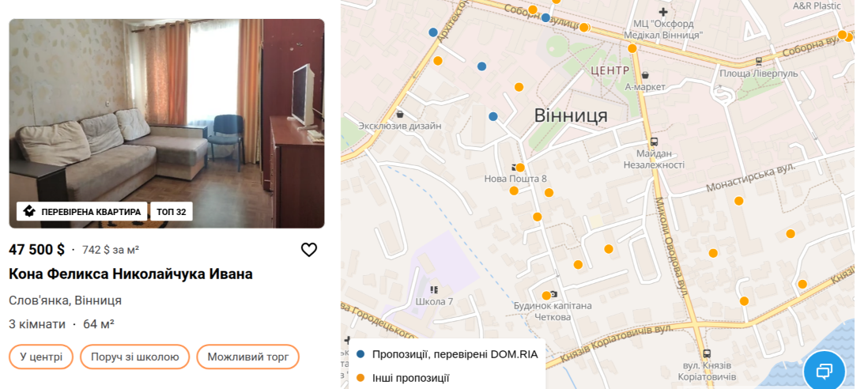
Task: Click the ТОП 32 badge on photo
Action: (171, 211)
